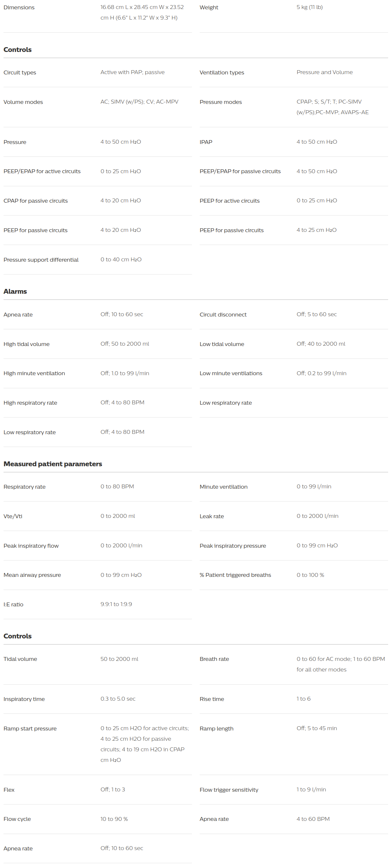Click Pressure support differential label

click(x=41, y=260)
